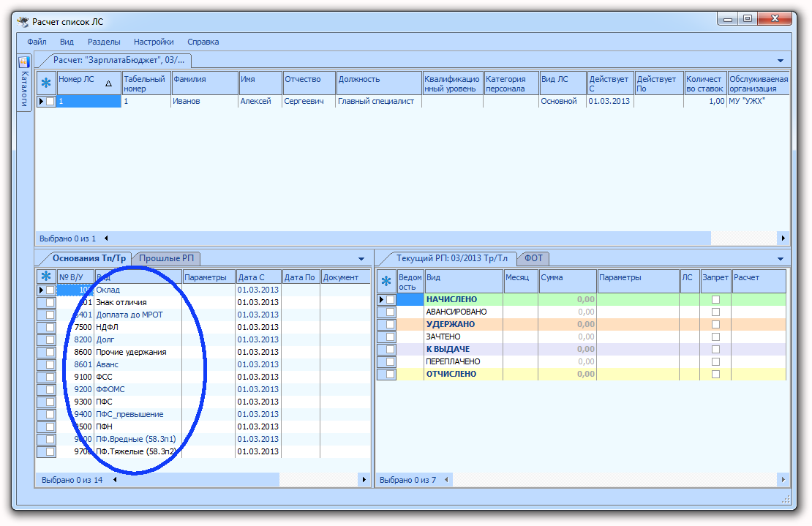Click the asterisk icon in the top employee grid
This screenshot has width=812, height=526.
click(46, 83)
